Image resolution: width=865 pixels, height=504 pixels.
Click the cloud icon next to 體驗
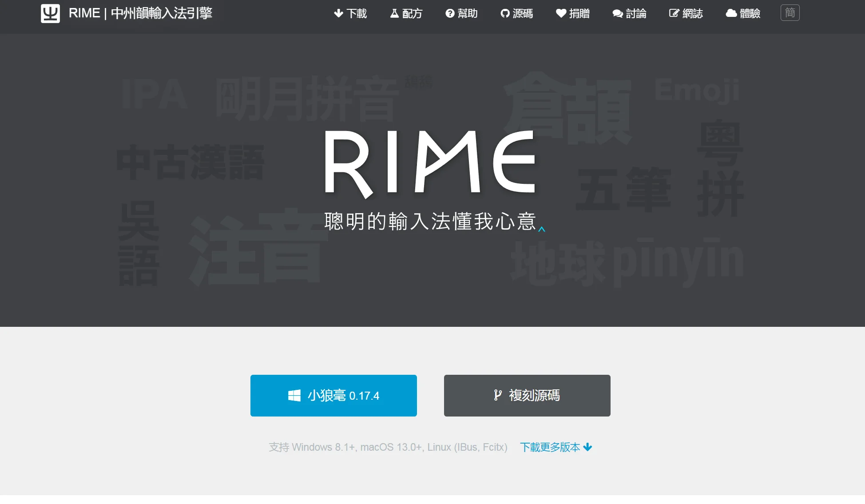(731, 13)
